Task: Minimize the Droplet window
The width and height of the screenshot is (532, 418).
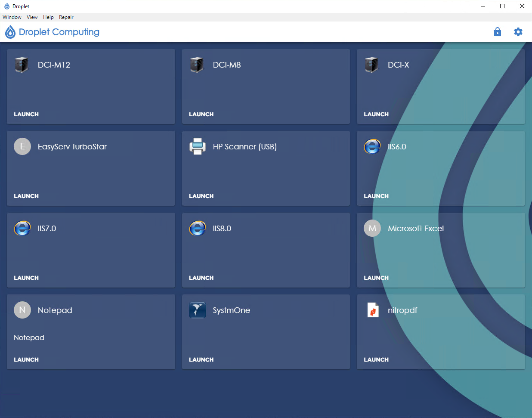Action: [483, 6]
